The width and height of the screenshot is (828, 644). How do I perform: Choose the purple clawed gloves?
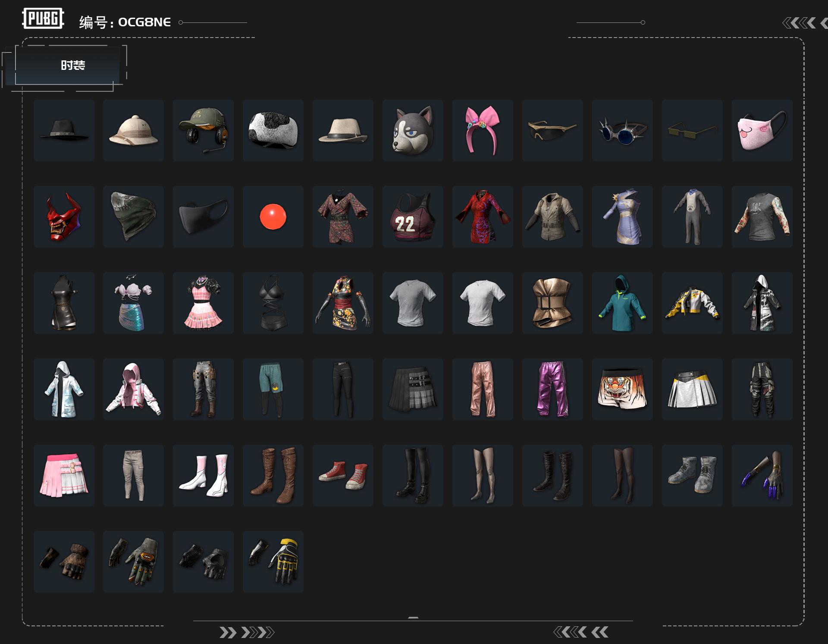[x=762, y=475]
